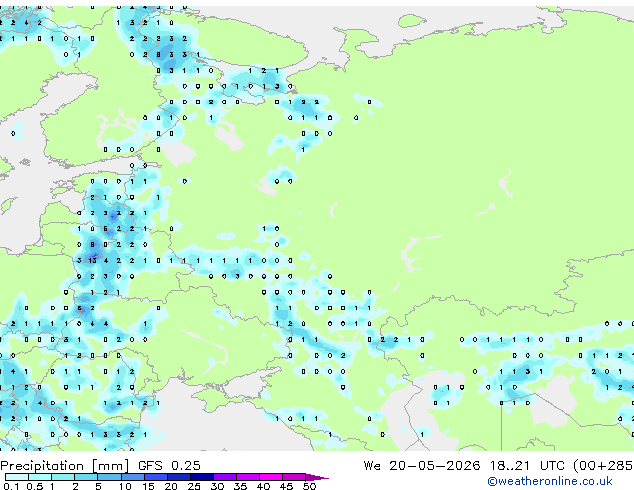Pick the 40–45 mm magenta legend swatch
This screenshot has width=634, height=490.
click(271, 477)
